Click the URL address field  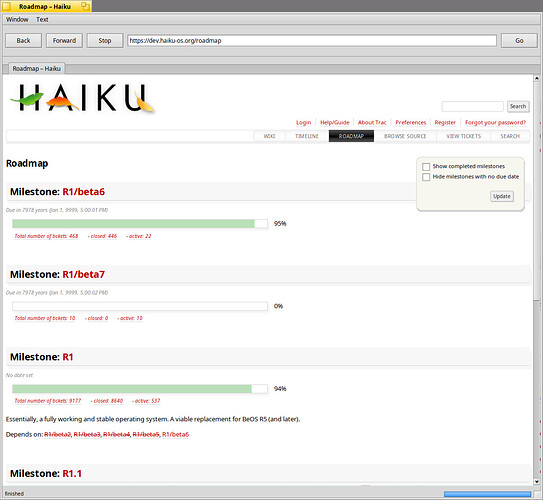[x=312, y=41]
